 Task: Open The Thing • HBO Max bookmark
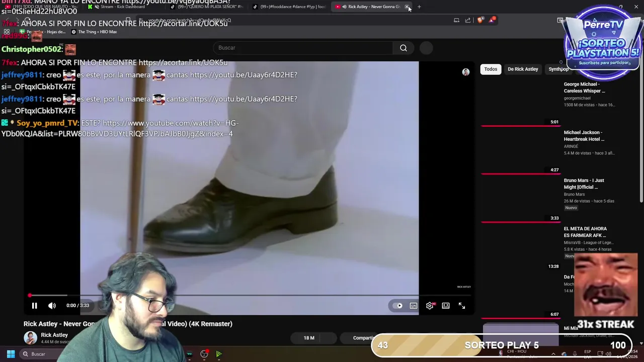[94, 32]
